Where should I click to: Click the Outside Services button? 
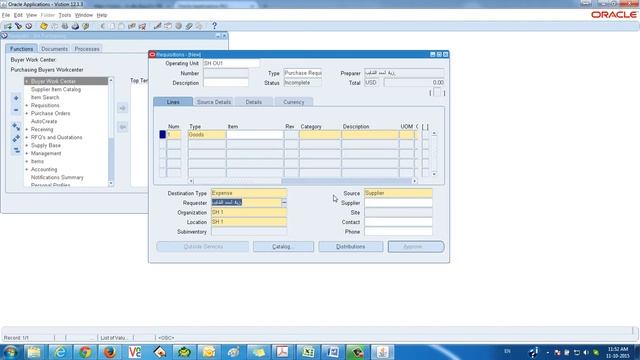202,247
